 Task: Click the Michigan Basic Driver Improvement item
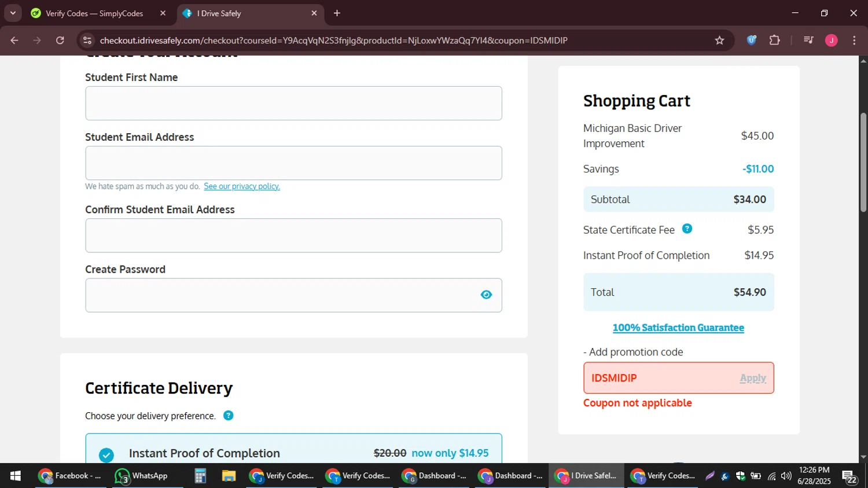pos(632,136)
